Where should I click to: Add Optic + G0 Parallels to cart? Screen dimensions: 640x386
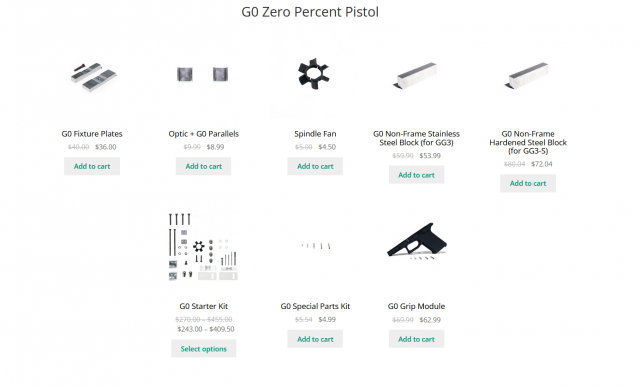coord(204,166)
